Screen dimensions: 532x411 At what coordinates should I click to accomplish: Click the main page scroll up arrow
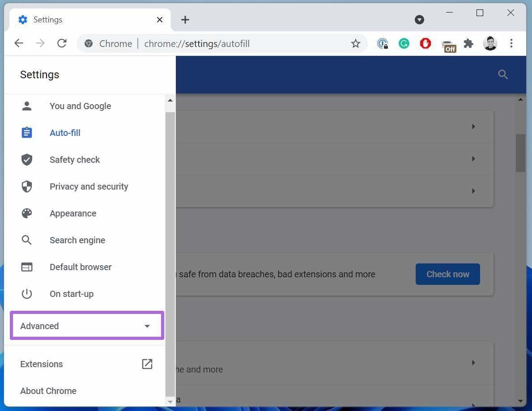click(520, 100)
